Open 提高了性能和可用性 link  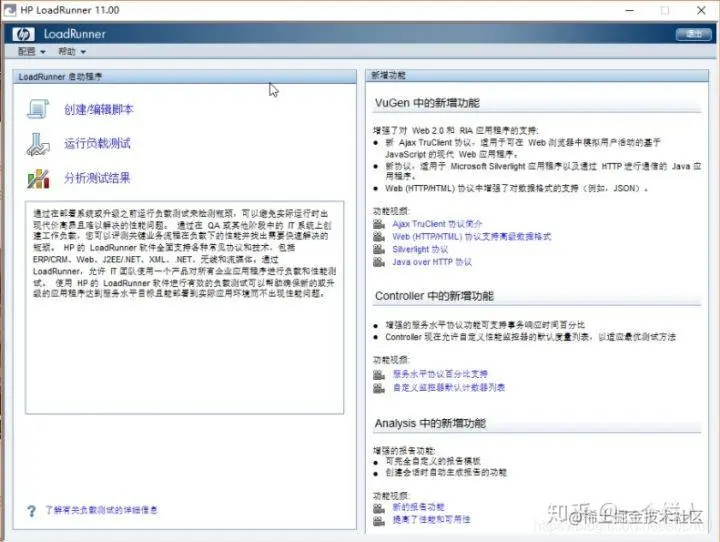[431, 519]
